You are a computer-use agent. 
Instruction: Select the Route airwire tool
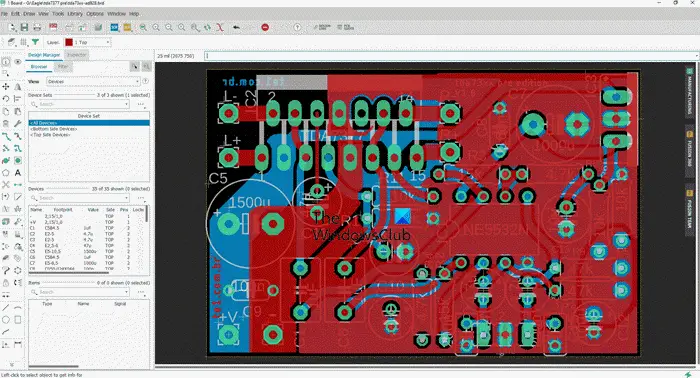point(6,136)
